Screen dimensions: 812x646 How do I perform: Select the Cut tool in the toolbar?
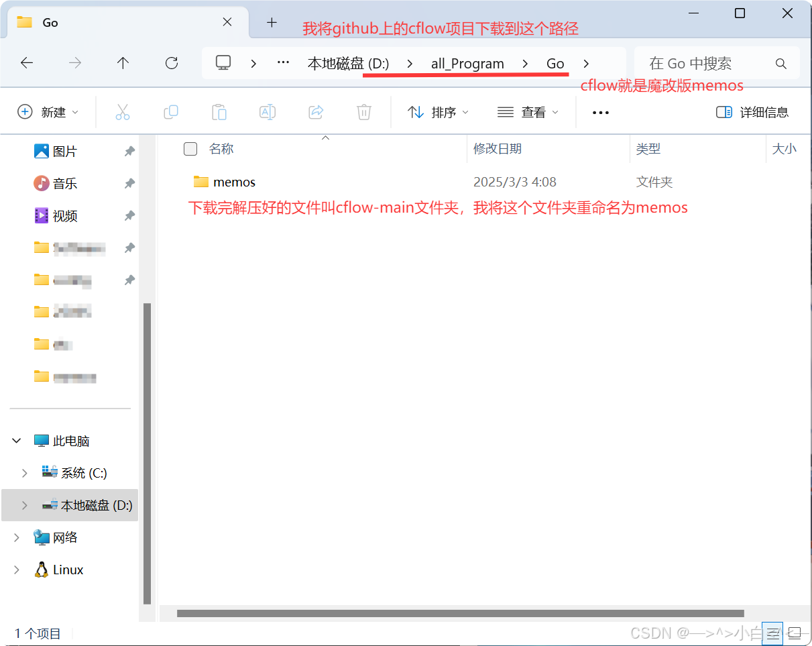coord(123,112)
